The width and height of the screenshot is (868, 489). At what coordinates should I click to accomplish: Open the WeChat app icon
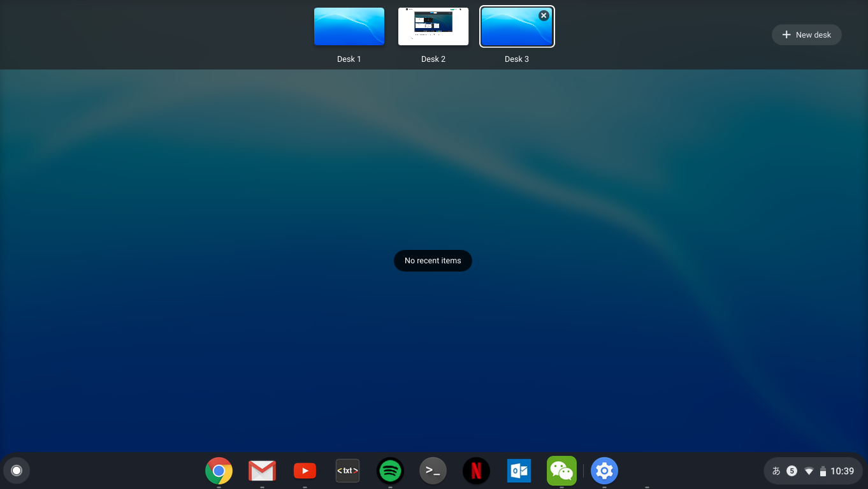pos(561,471)
